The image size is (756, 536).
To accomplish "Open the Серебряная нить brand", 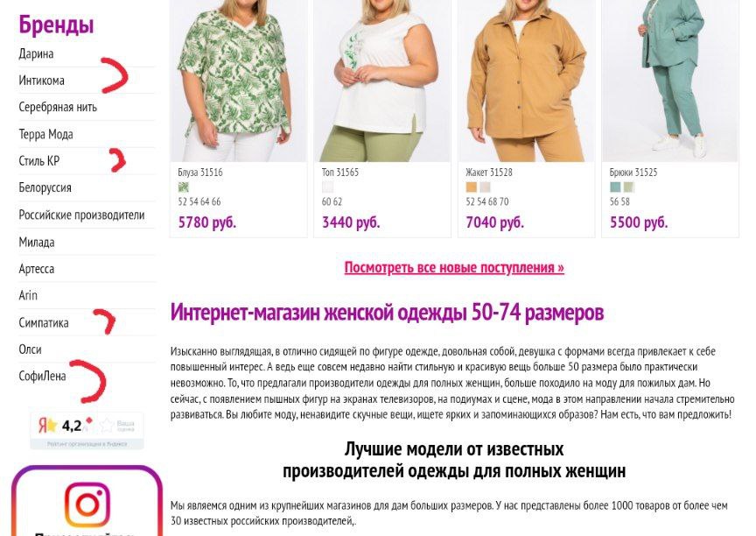I will [x=58, y=107].
